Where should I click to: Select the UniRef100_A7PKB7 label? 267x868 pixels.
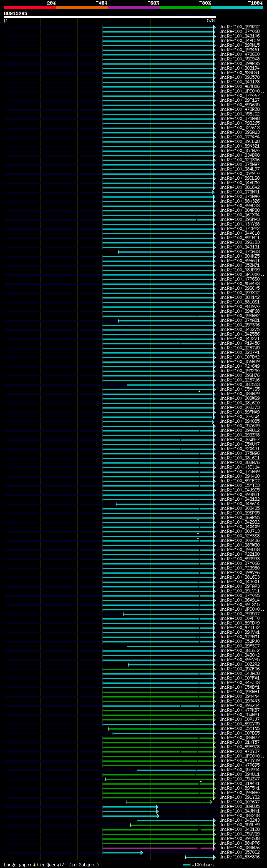pyautogui.click(x=239, y=710)
